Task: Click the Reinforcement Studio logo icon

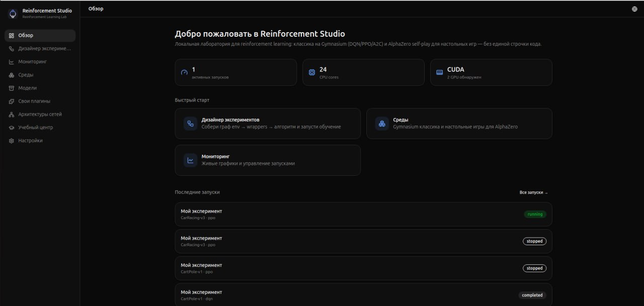Action: click(x=13, y=13)
